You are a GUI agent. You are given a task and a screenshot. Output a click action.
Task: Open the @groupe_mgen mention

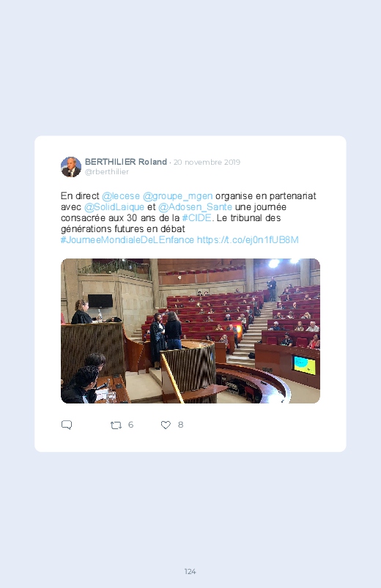(177, 196)
